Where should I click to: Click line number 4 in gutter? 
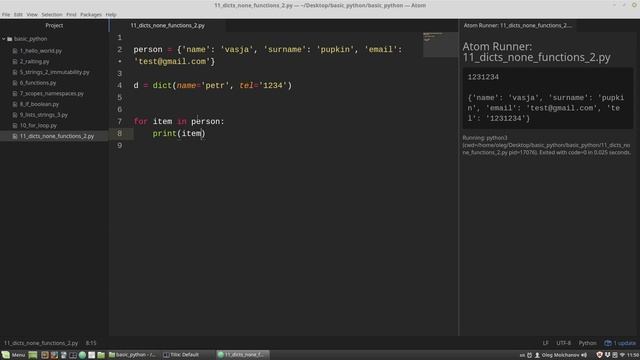click(120, 85)
